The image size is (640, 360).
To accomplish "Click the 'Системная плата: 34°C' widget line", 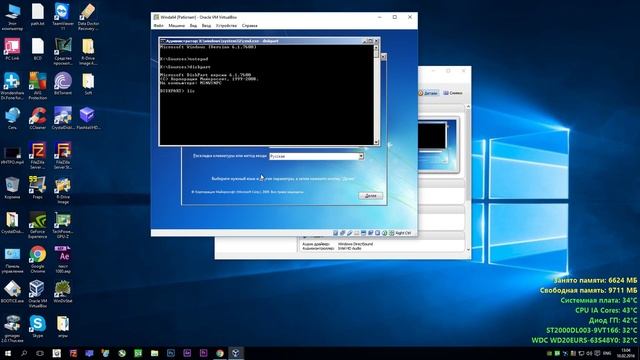I will coord(598,300).
